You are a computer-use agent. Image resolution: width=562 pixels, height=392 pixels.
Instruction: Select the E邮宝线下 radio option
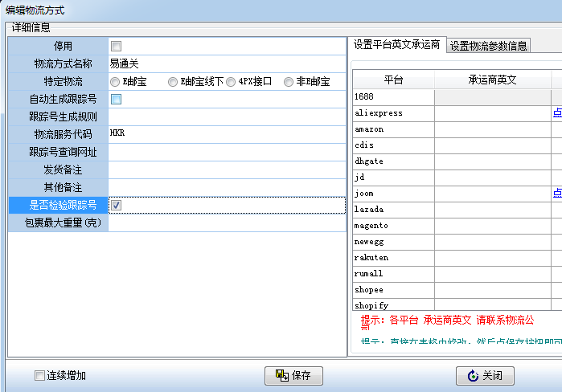173,82
